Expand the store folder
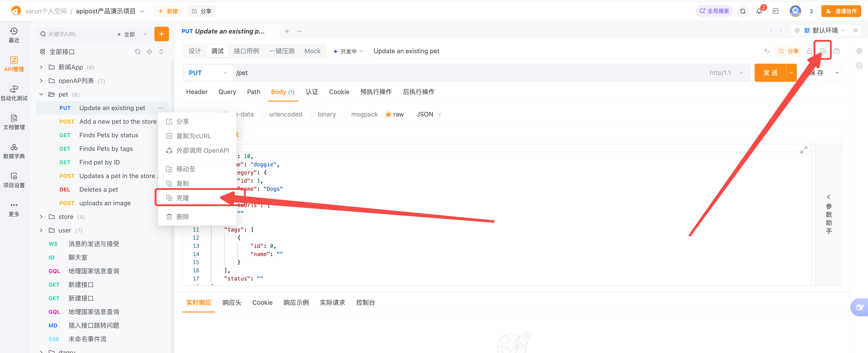Screen dimensions: 868x353 tap(41, 217)
